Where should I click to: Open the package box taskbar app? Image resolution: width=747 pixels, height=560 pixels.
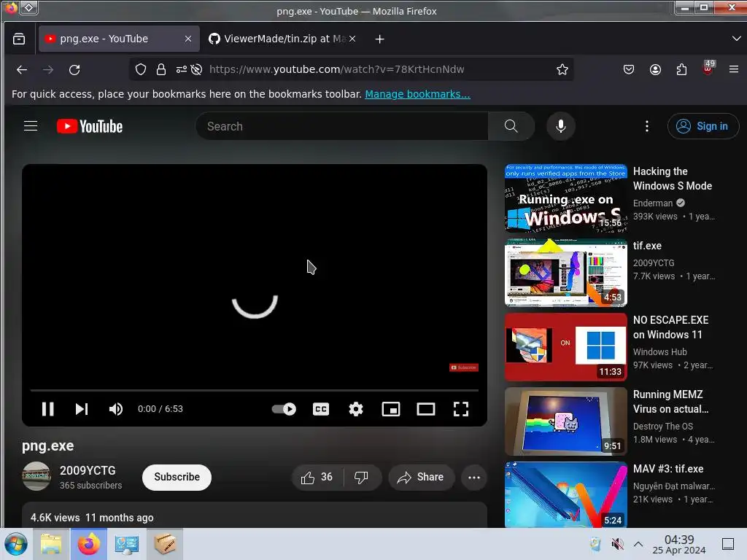(165, 544)
